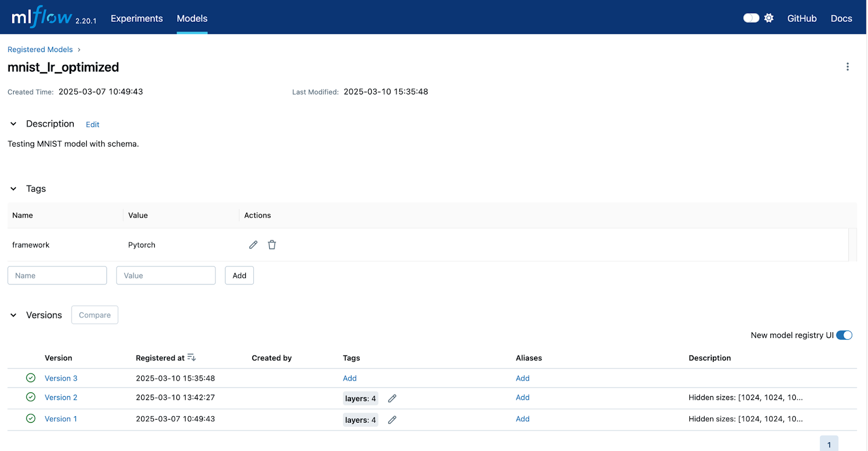Viewport: 868px width, 451px height.
Task: Click the 'layers: 4' tag on Version 1
Action: click(x=360, y=420)
